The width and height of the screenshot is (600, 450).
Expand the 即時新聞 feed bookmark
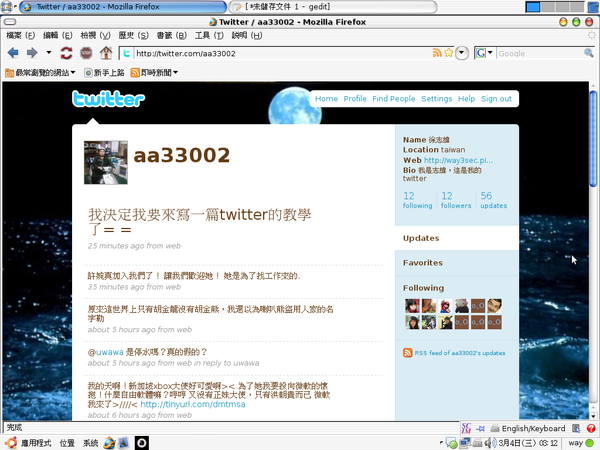coord(154,72)
